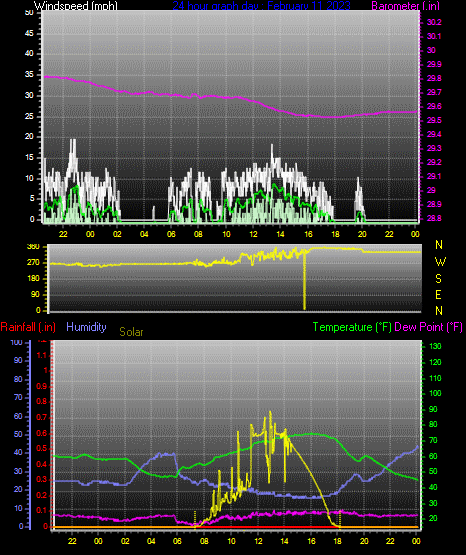466x555 pixels.
Task: Click the temperature scale value 20
Action: (x=433, y=518)
